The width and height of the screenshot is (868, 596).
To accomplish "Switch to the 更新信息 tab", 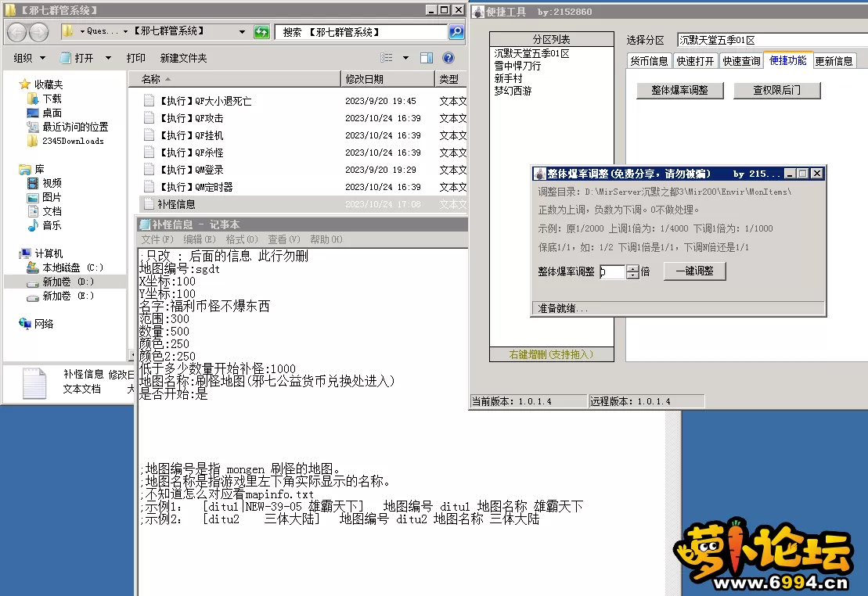I will click(834, 61).
